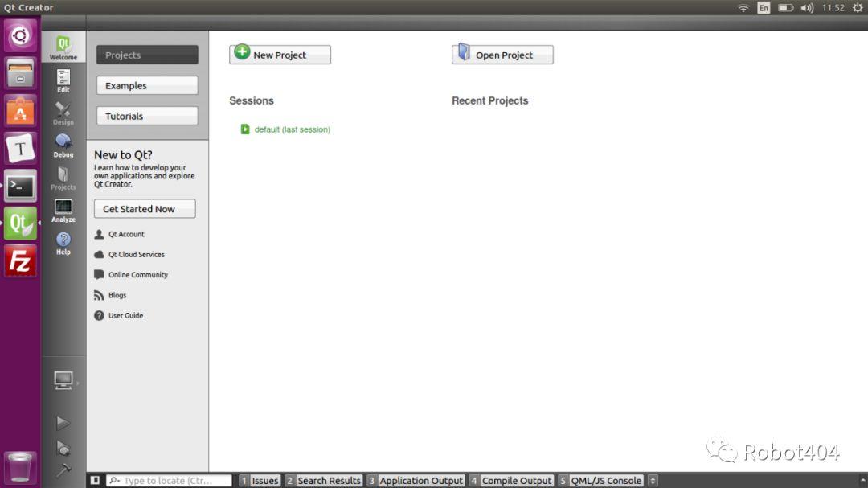Select the Tutorials welcome tab

pos(147,116)
